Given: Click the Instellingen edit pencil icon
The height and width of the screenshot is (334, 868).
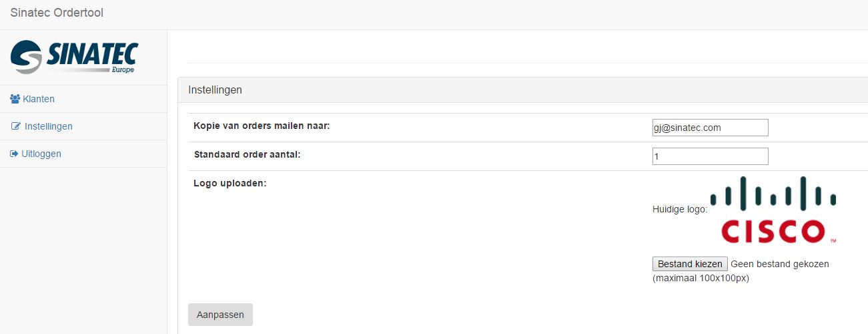Looking at the screenshot, I should coord(16,126).
